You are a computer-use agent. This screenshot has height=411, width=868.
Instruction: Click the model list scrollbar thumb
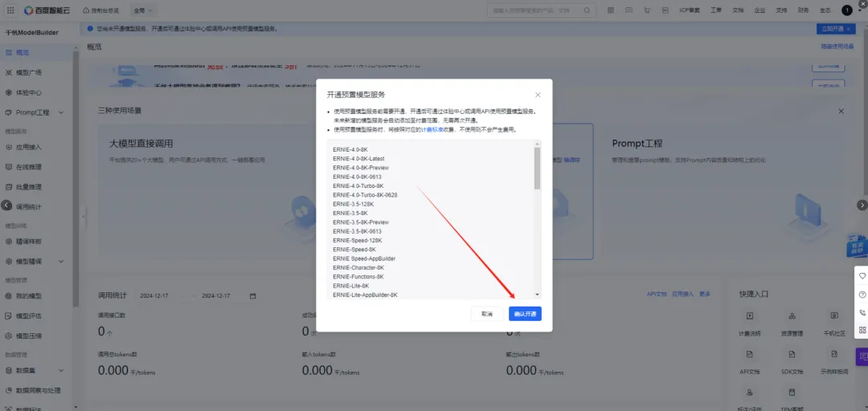pyautogui.click(x=537, y=168)
